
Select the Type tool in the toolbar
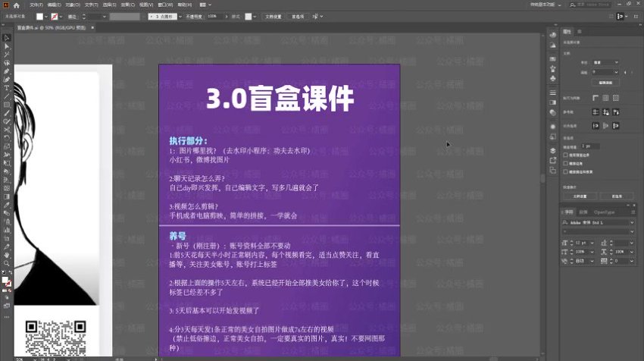pyautogui.click(x=6, y=87)
